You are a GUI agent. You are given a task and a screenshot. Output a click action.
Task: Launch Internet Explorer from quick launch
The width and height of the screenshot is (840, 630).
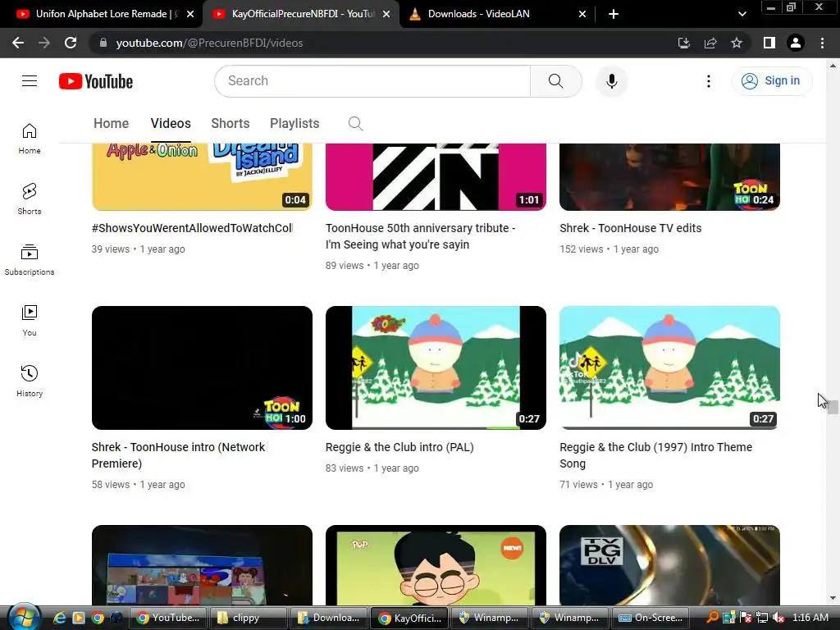(59, 618)
